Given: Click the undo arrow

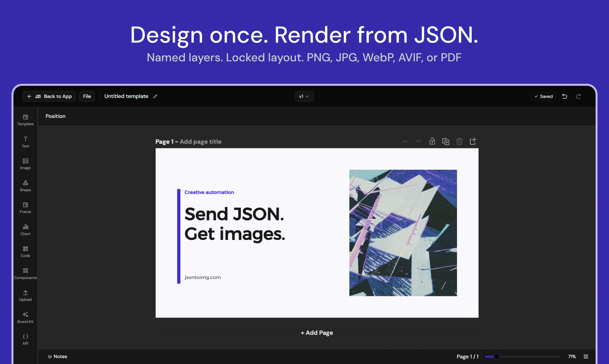Looking at the screenshot, I should 565,96.
